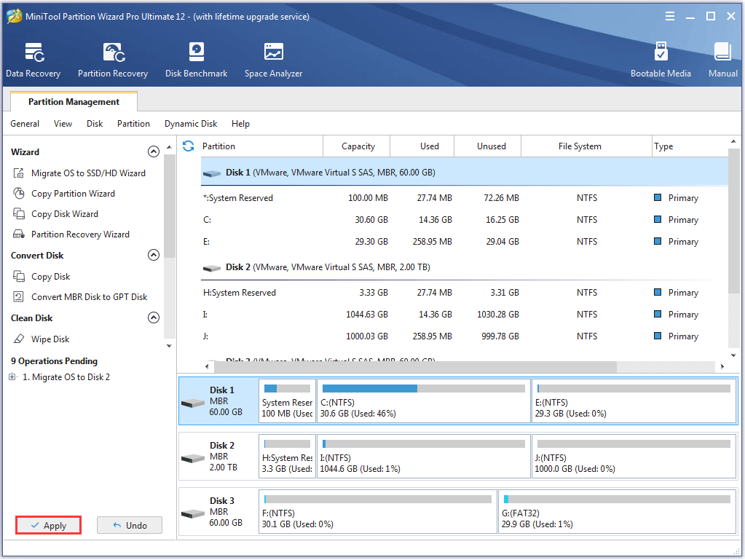Image resolution: width=745 pixels, height=560 pixels.
Task: Collapse the Clean Disk section
Action: pyautogui.click(x=154, y=318)
